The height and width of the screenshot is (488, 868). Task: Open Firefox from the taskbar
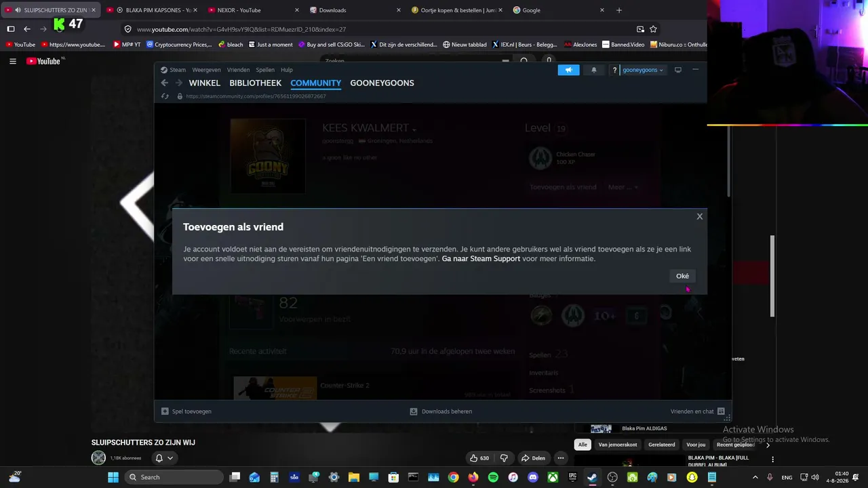tap(473, 477)
